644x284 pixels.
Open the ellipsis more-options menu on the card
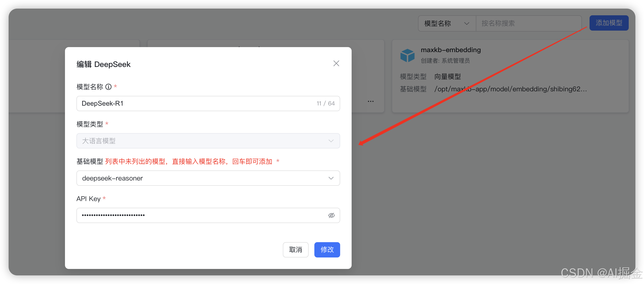[x=370, y=101]
